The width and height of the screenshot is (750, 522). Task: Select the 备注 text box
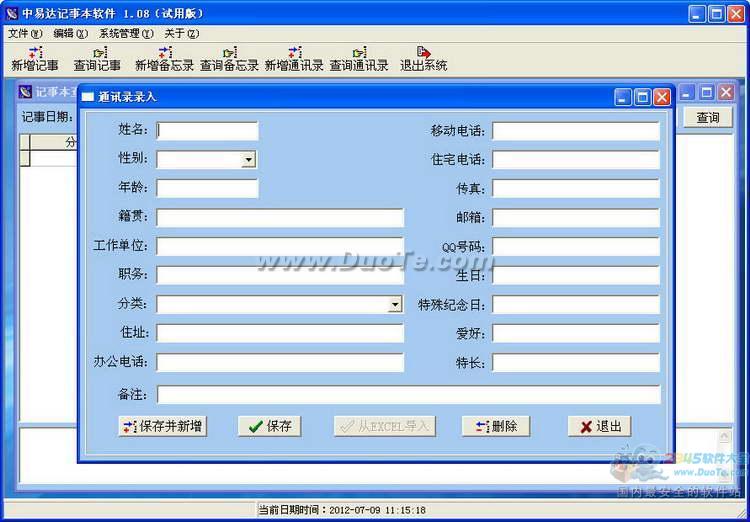[x=408, y=394]
